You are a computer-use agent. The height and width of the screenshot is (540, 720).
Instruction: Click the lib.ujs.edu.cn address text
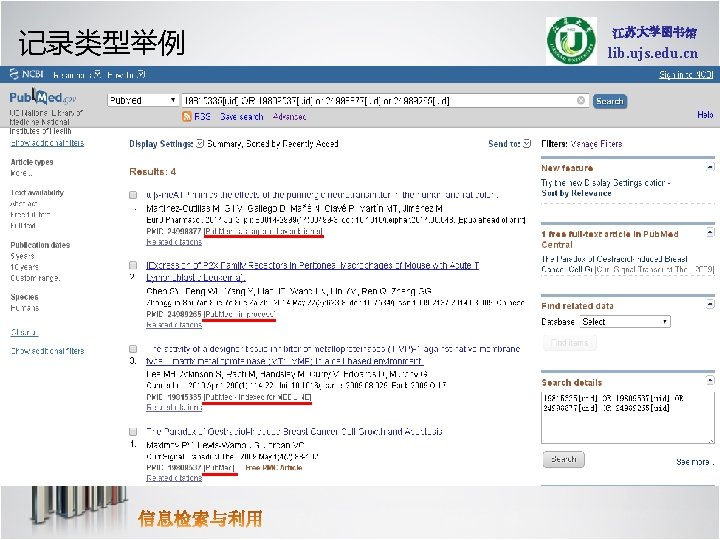652,53
